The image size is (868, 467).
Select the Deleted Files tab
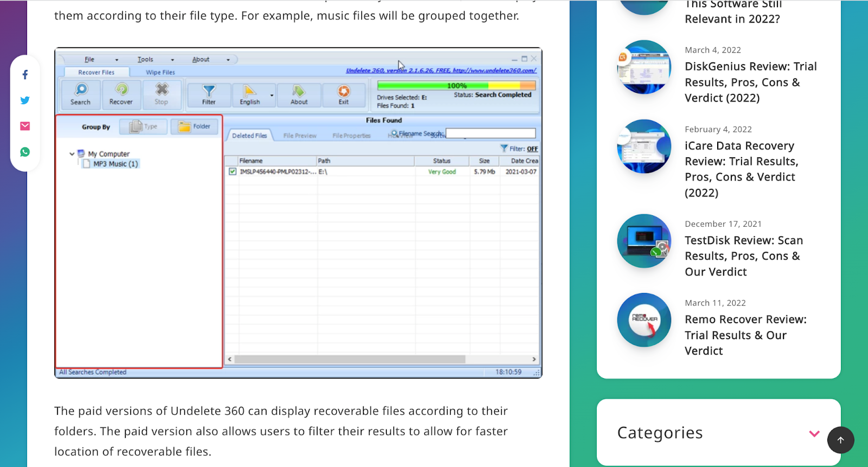(x=250, y=136)
